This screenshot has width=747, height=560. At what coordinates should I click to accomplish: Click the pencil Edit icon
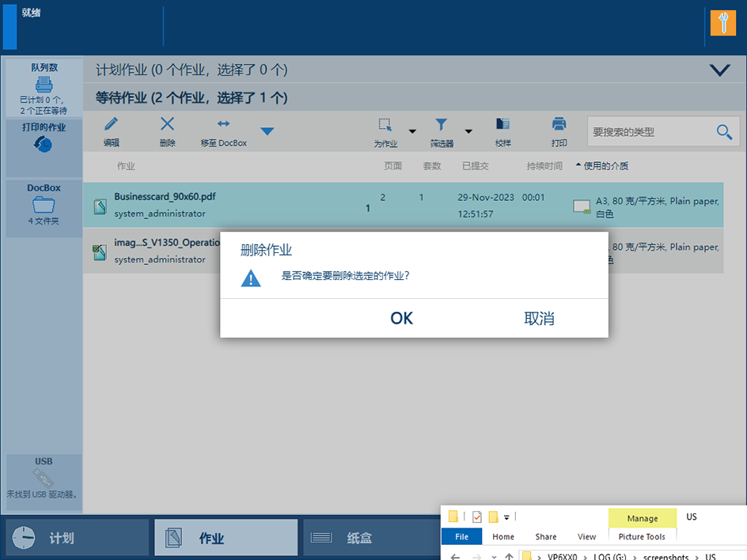pos(112,125)
